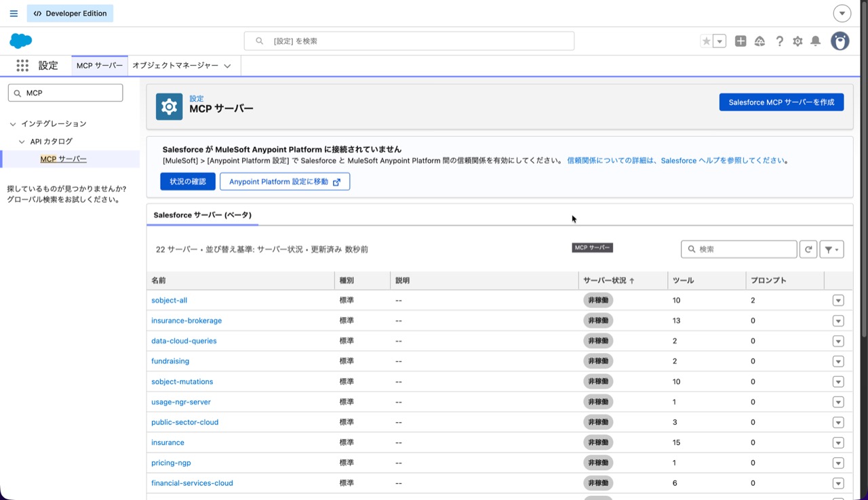This screenshot has height=500, width=868.
Task: Sort by サーバー状況 column header
Action: click(x=608, y=280)
